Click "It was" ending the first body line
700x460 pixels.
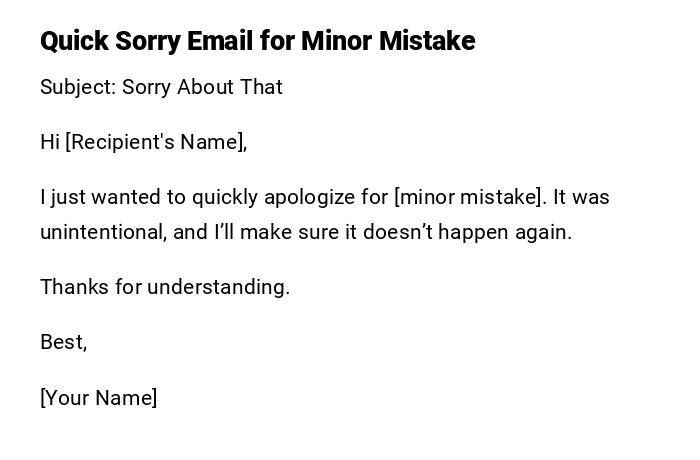[x=581, y=197]
